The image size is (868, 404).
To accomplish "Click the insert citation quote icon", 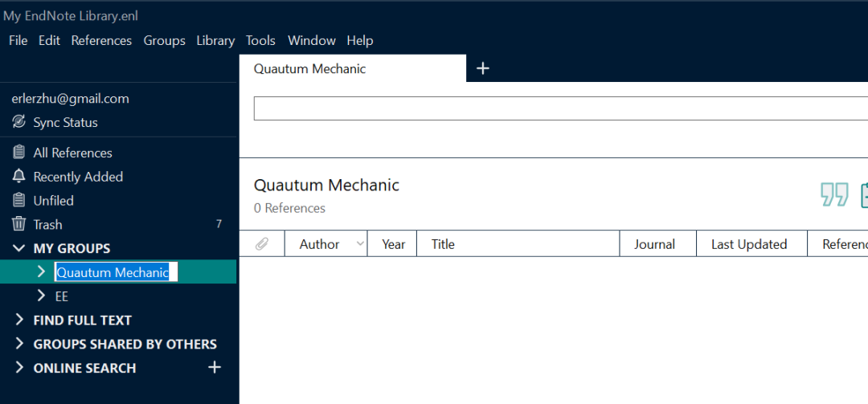I will point(834,195).
